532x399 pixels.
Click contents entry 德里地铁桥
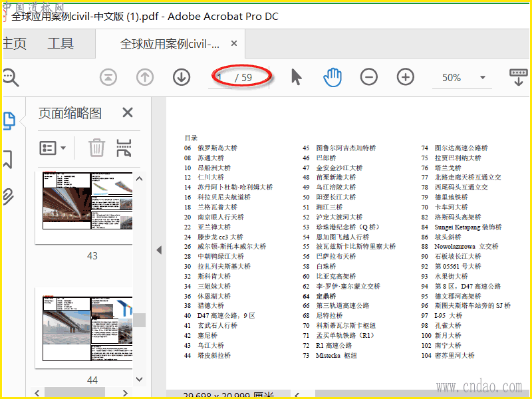coord(452,197)
